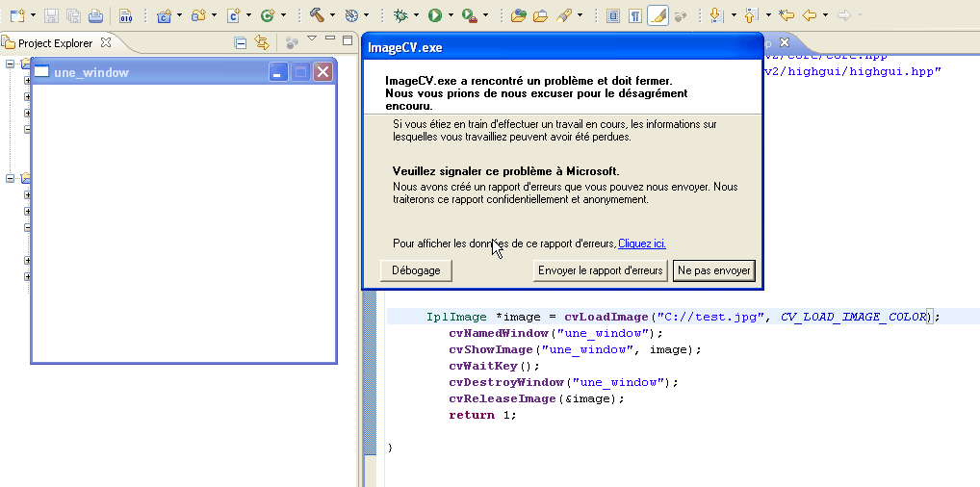Click the binary 010 build icon
The width and height of the screenshot is (980, 487).
[x=125, y=15]
